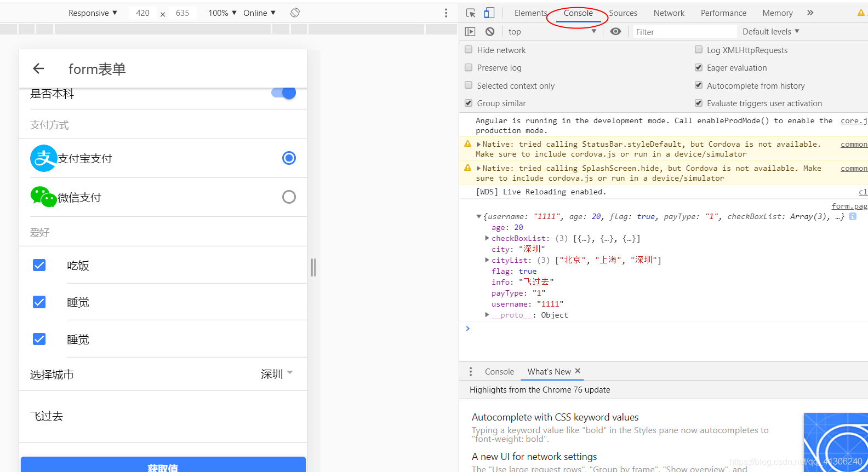Open common source link for SplashScreen warning
Viewport: 868px width, 472px height.
coord(854,168)
